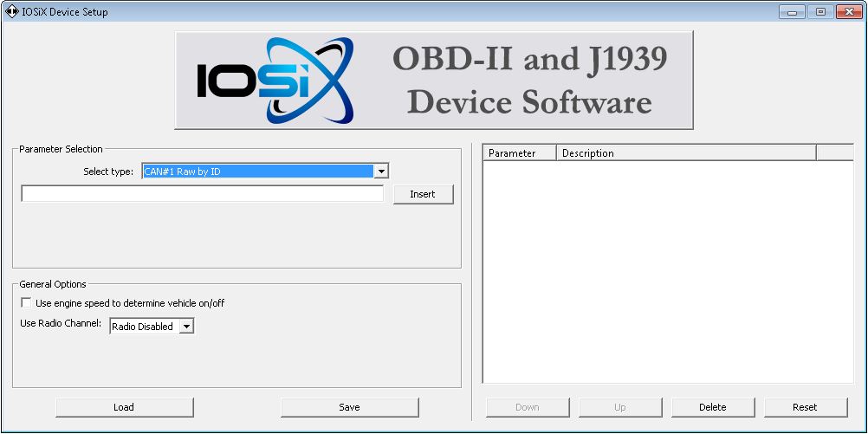The image size is (868, 434).
Task: Click the Insert button
Action: point(423,194)
